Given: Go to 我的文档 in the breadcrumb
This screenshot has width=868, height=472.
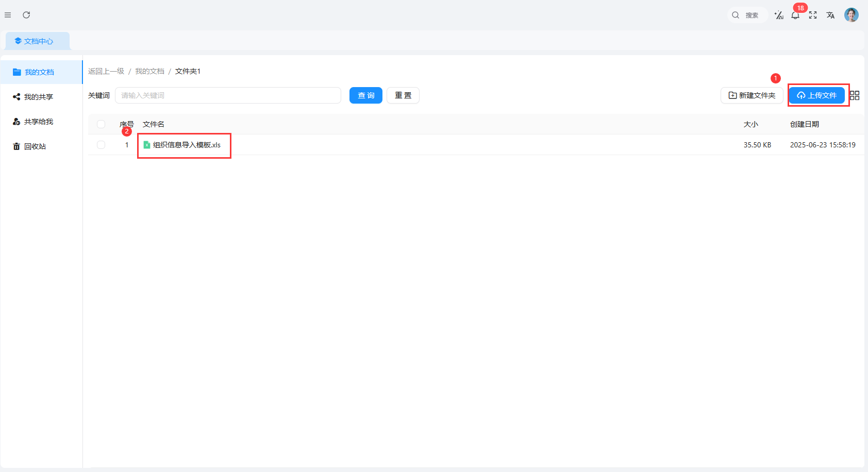Looking at the screenshot, I should 149,71.
